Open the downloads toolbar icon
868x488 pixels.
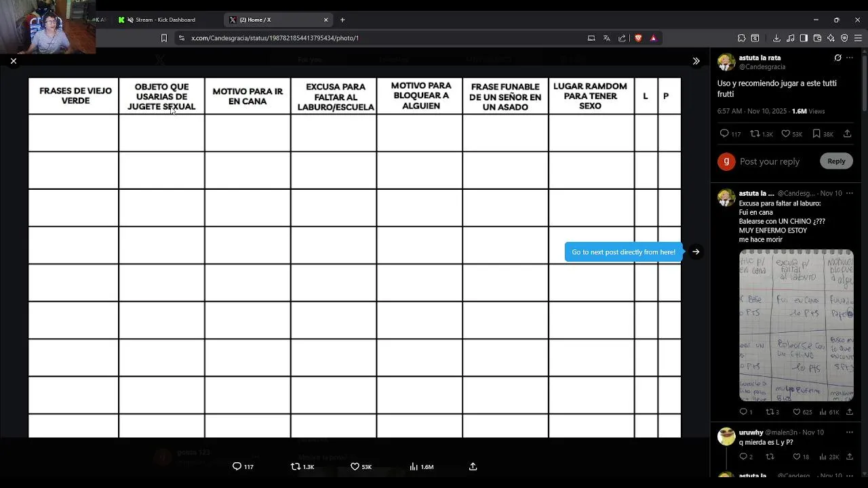coord(776,38)
